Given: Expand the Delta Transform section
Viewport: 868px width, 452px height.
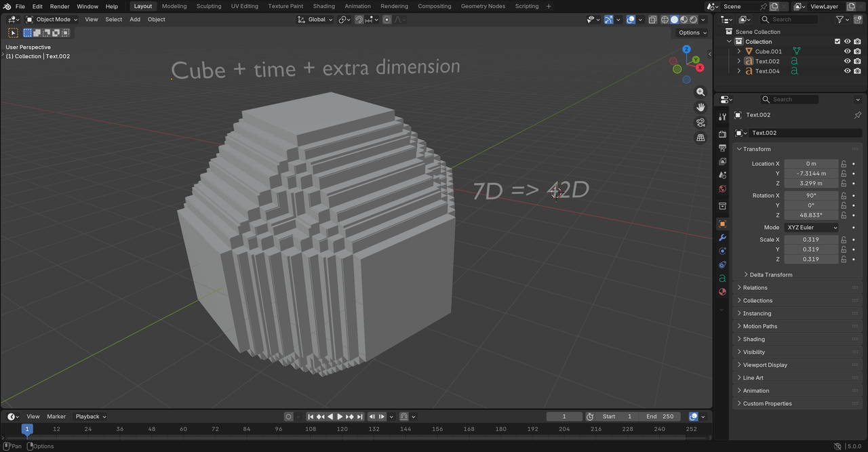Looking at the screenshot, I should [x=771, y=275].
